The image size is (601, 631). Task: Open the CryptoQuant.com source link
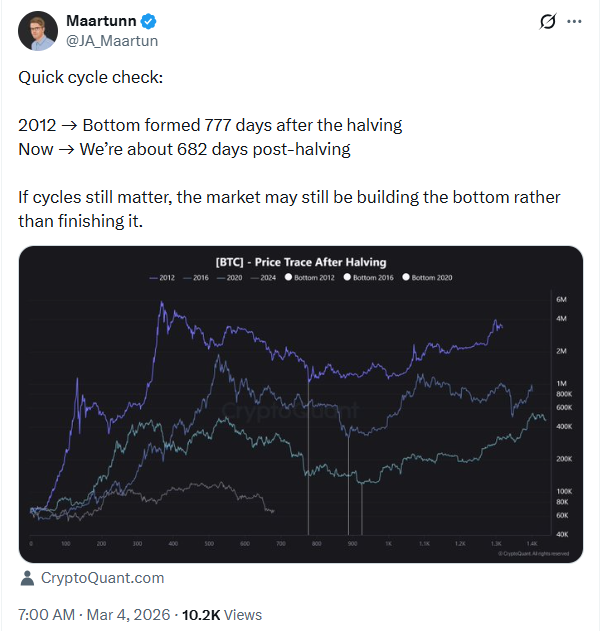click(x=101, y=578)
